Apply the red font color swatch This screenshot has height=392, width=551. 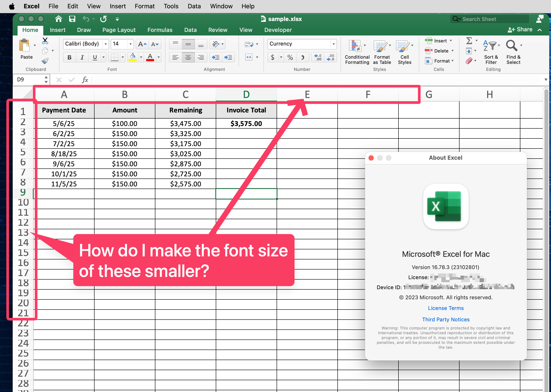(x=150, y=57)
